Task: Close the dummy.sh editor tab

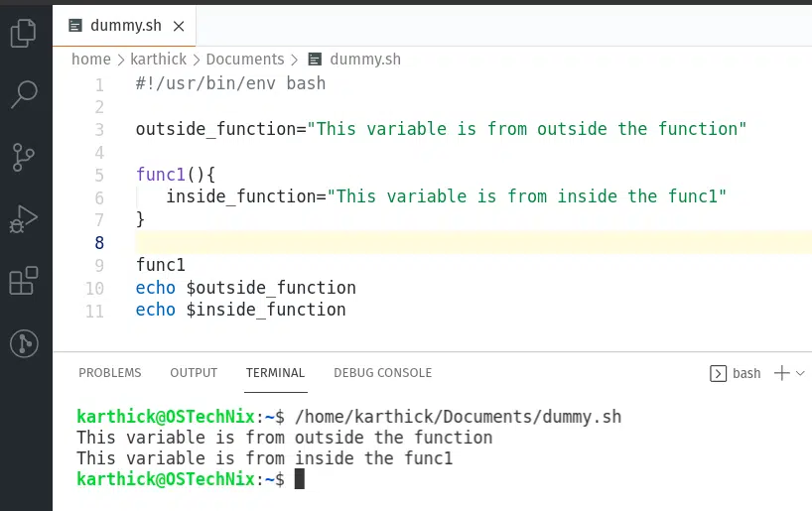Action: 179,26
